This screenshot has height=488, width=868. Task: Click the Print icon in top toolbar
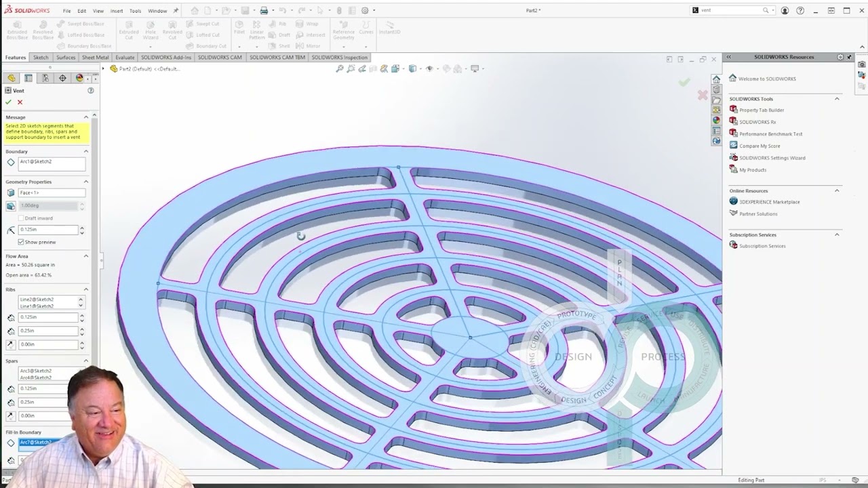[264, 11]
